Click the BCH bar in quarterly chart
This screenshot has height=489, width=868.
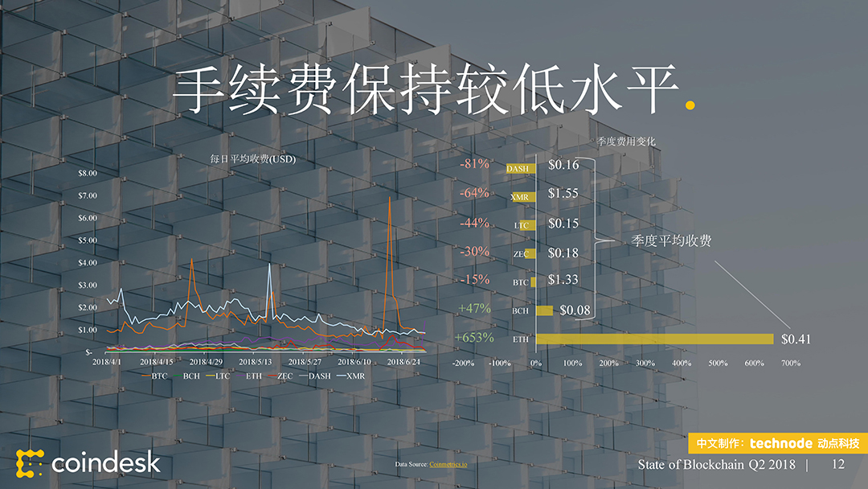pyautogui.click(x=544, y=310)
